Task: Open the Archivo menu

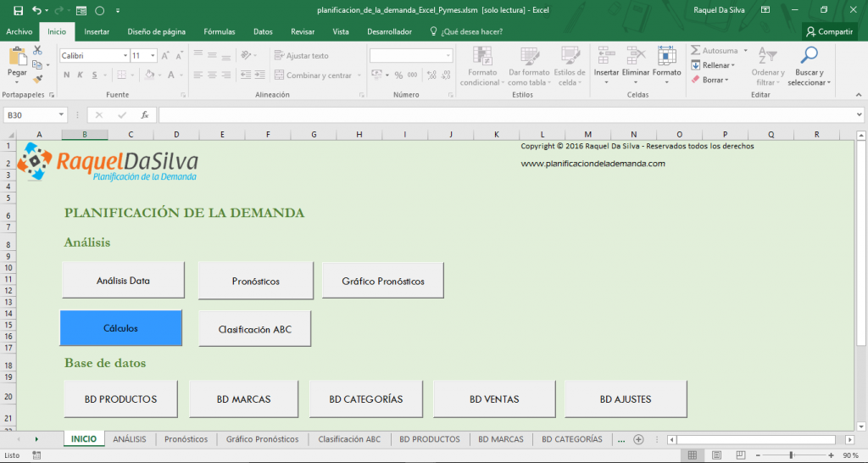Action: click(x=19, y=31)
